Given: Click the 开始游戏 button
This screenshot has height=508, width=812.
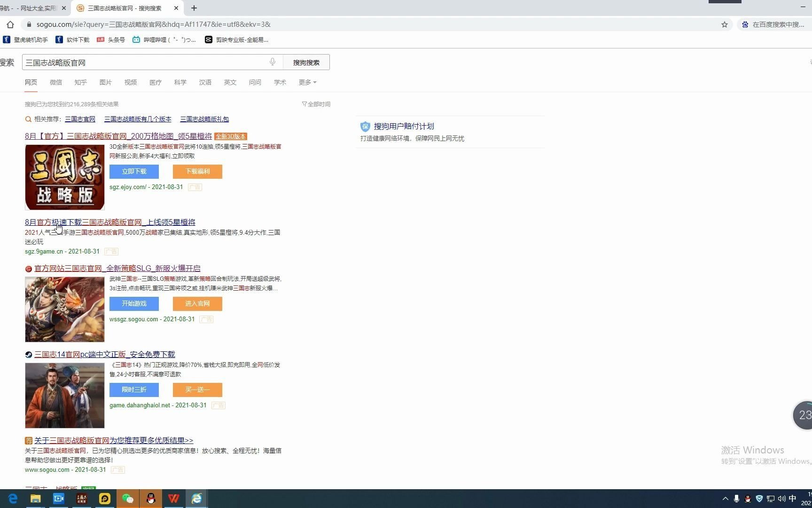Looking at the screenshot, I should point(134,303).
